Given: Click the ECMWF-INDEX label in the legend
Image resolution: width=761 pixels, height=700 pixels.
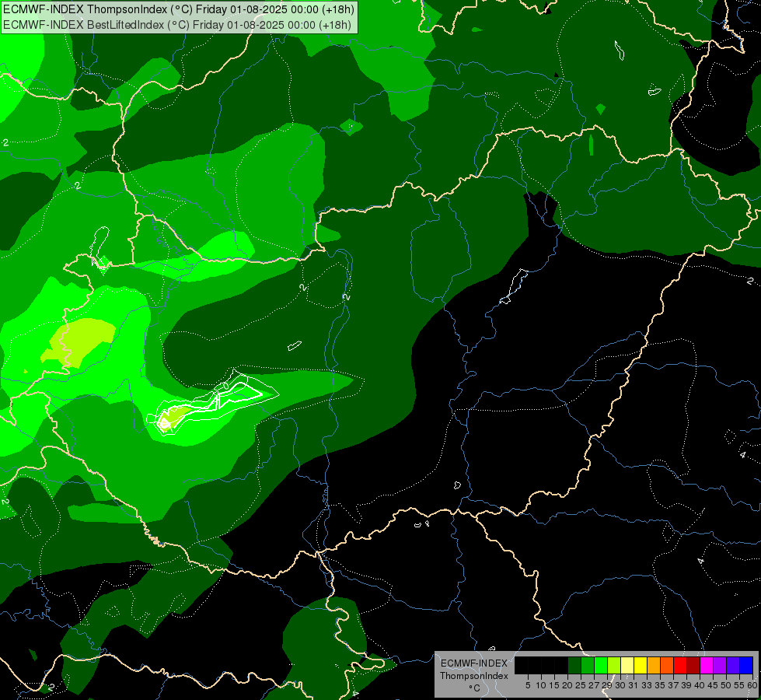Looking at the screenshot, I should (474, 663).
